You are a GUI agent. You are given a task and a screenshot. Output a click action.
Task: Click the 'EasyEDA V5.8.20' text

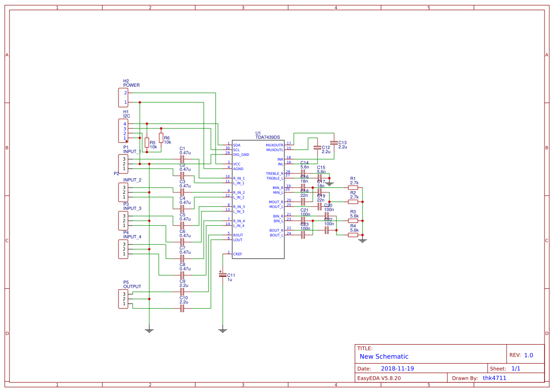pyautogui.click(x=379, y=378)
